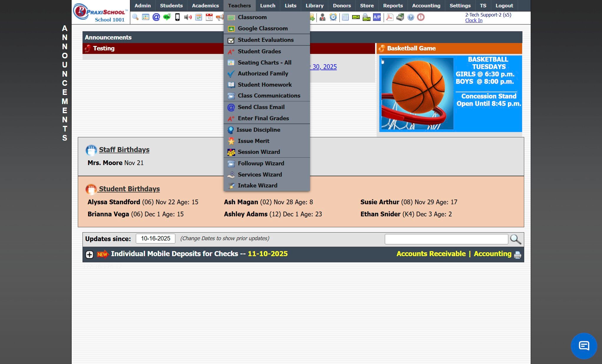The width and height of the screenshot is (602, 364).
Task: Click the A/P accounts payable icon
Action: pyautogui.click(x=377, y=17)
